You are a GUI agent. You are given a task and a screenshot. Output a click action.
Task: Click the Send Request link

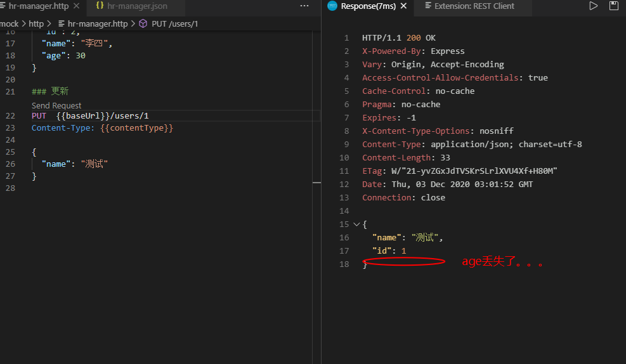point(56,105)
